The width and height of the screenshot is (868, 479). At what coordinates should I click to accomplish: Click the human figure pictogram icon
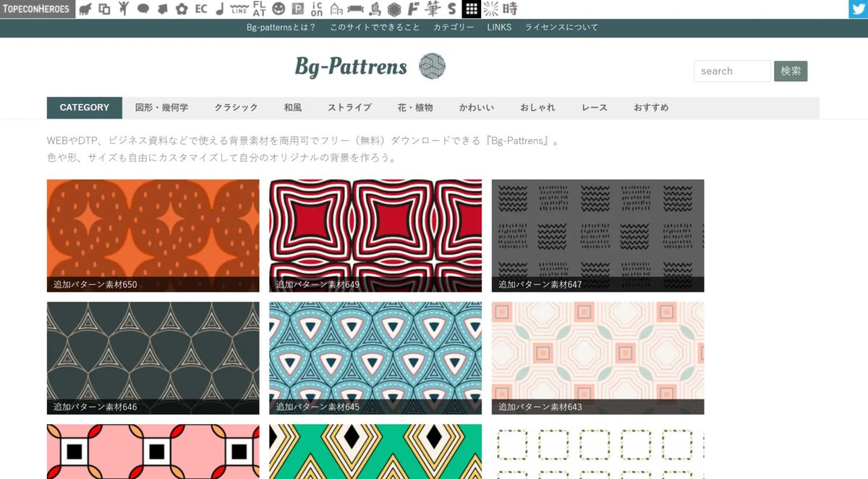point(124,9)
